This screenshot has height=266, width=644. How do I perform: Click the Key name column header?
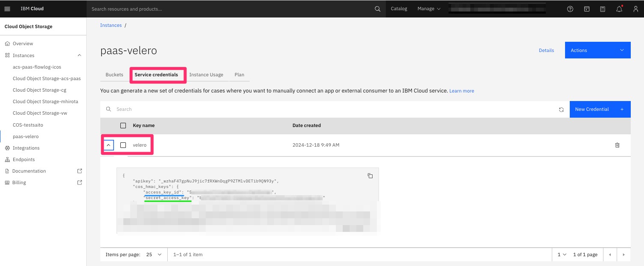[x=144, y=125]
